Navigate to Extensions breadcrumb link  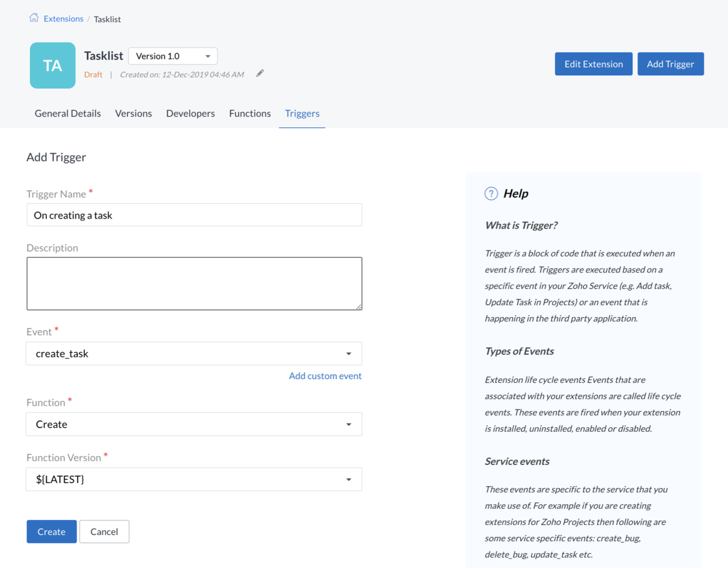click(63, 18)
